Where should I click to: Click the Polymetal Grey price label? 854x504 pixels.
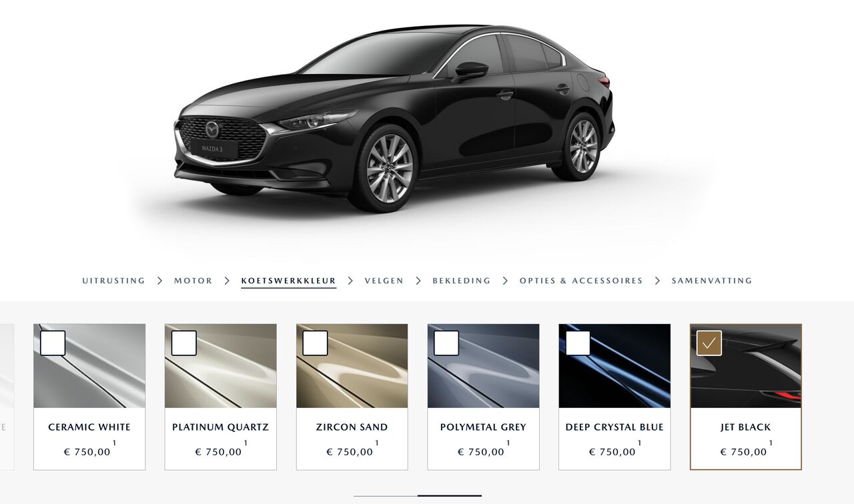click(x=481, y=452)
